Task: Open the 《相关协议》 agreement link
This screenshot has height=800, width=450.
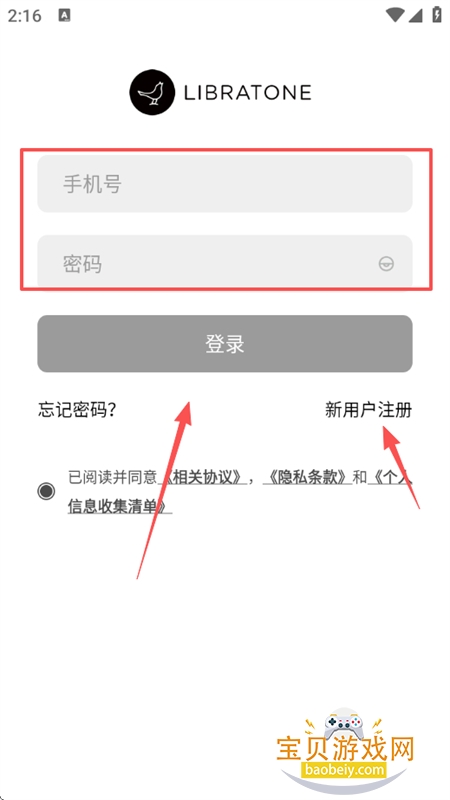Action: (203, 478)
